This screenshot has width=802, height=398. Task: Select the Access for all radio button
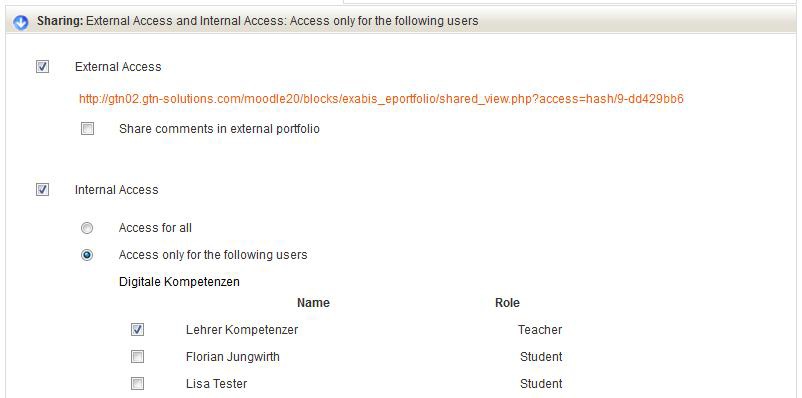[x=87, y=228]
